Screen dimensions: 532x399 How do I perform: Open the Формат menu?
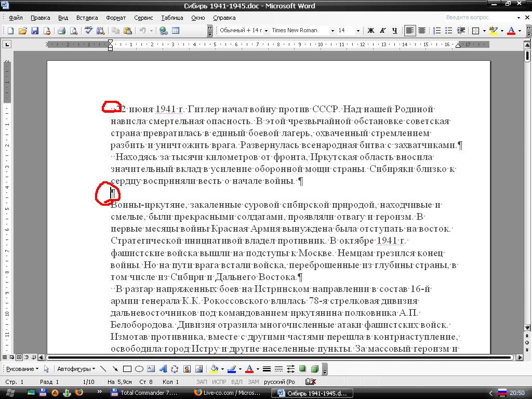(x=116, y=18)
